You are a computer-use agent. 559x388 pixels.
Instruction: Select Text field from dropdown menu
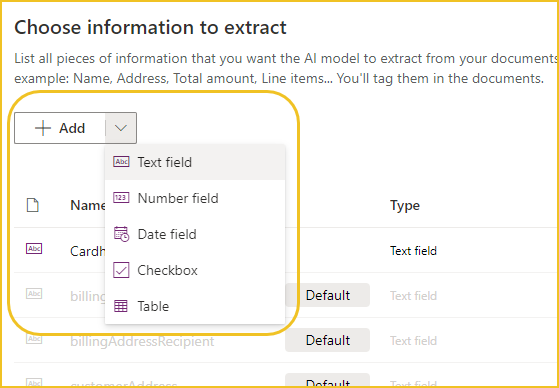195,162
